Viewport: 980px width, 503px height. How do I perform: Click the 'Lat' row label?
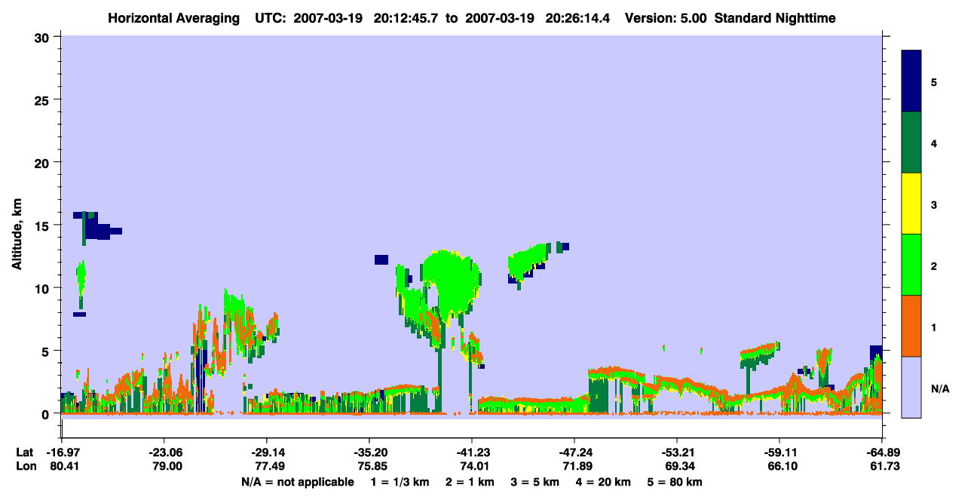pos(24,452)
